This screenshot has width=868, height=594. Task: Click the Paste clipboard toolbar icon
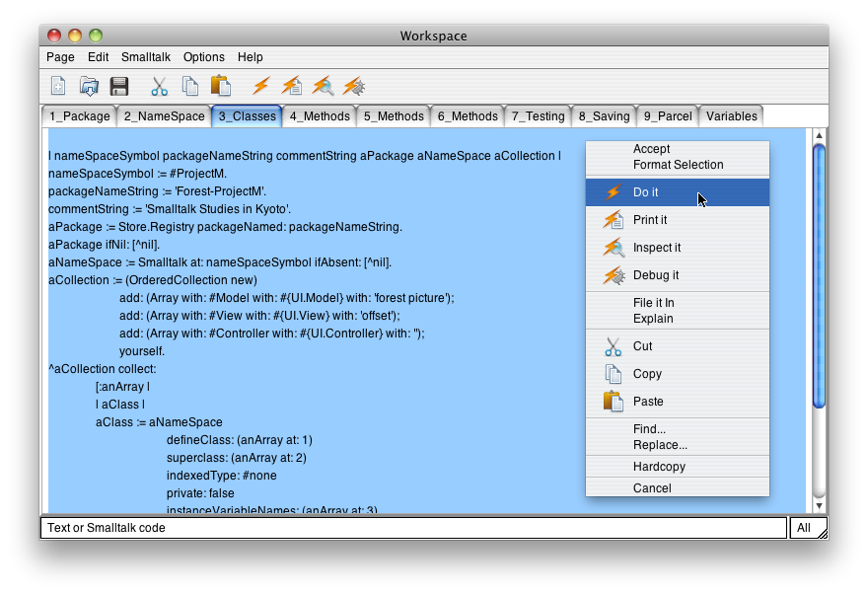click(x=221, y=86)
